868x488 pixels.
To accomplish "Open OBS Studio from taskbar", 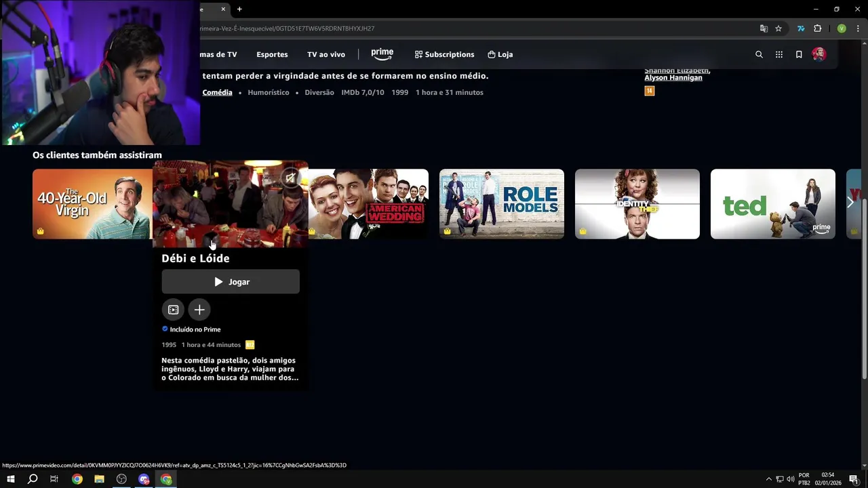I will click(x=121, y=479).
